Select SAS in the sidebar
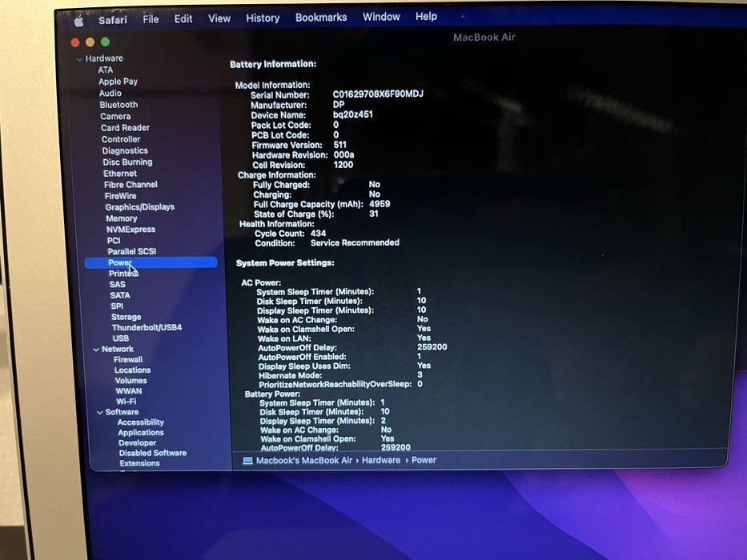 click(x=118, y=284)
